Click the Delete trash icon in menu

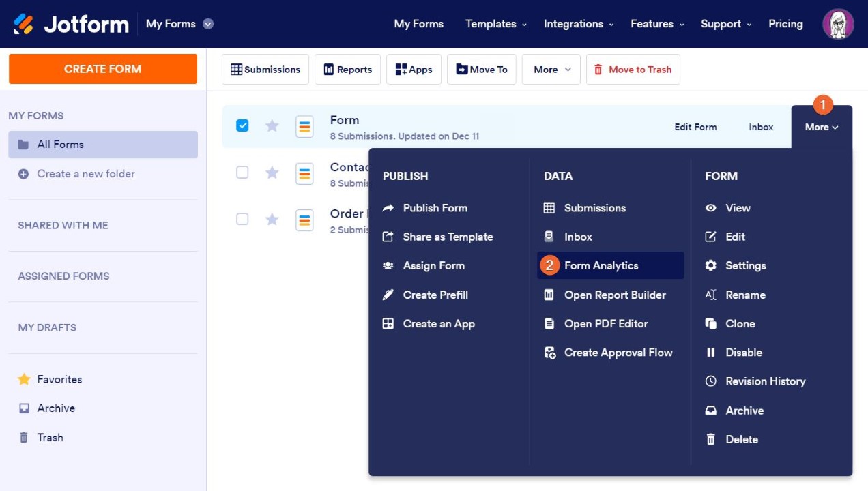[x=710, y=440]
